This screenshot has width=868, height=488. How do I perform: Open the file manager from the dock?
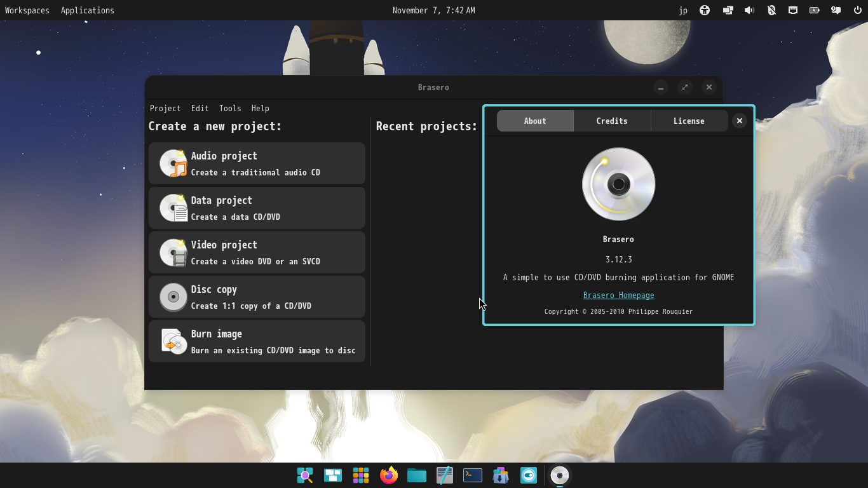(x=416, y=475)
